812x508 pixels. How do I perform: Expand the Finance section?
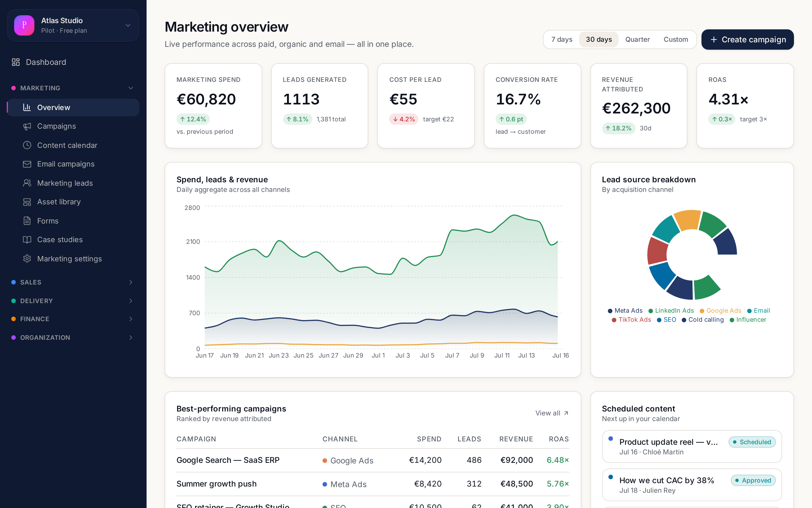tap(73, 319)
